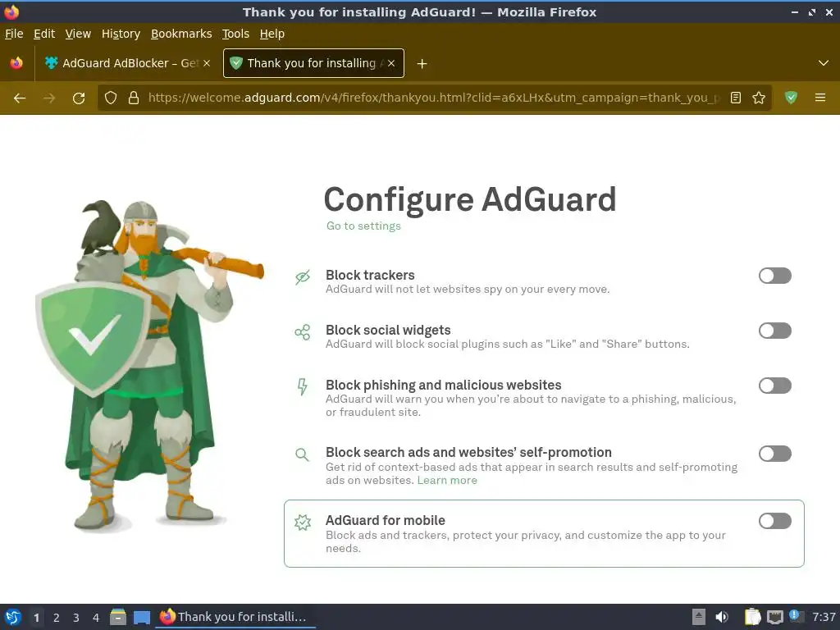840x630 pixels.
Task: Click the Block trackers crossed-eye icon
Action: pos(303,277)
